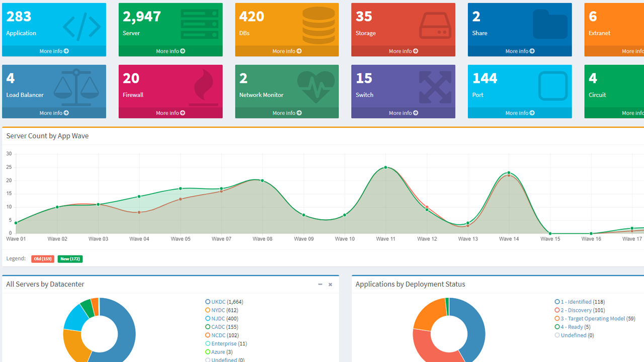Open More info for Circuit
The height and width of the screenshot is (362, 644).
614,113
